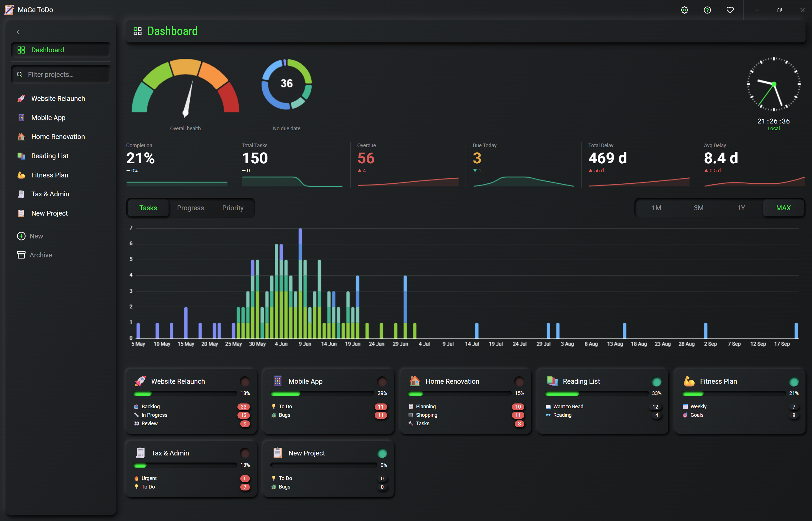Image resolution: width=812 pixels, height=521 pixels.
Task: Select Reading List books icon in sidebar
Action: [x=21, y=156]
